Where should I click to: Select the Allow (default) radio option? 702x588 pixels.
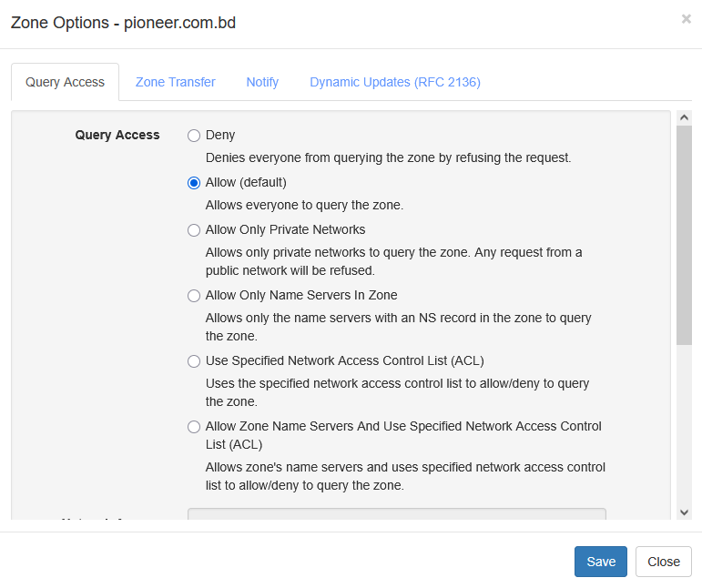pyautogui.click(x=194, y=183)
